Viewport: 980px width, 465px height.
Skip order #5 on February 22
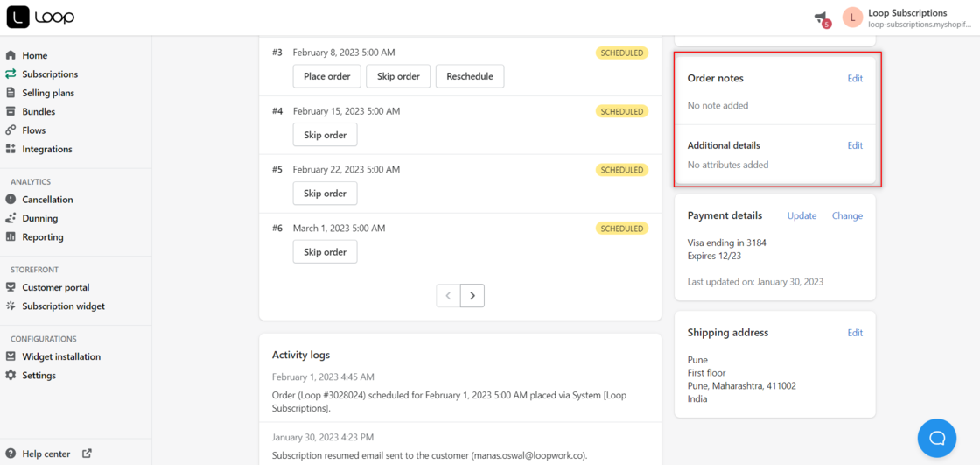(325, 194)
